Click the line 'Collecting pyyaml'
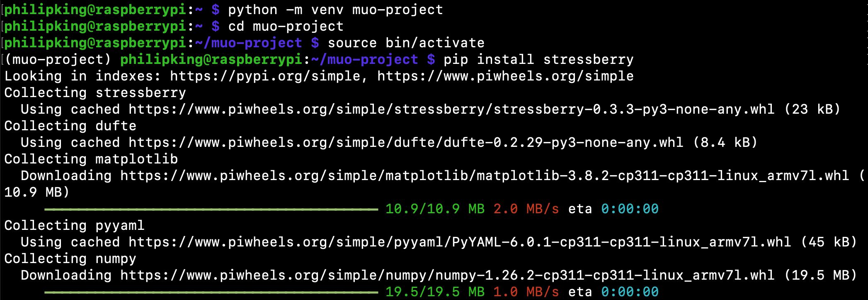The height and width of the screenshot is (300, 868). 74,226
